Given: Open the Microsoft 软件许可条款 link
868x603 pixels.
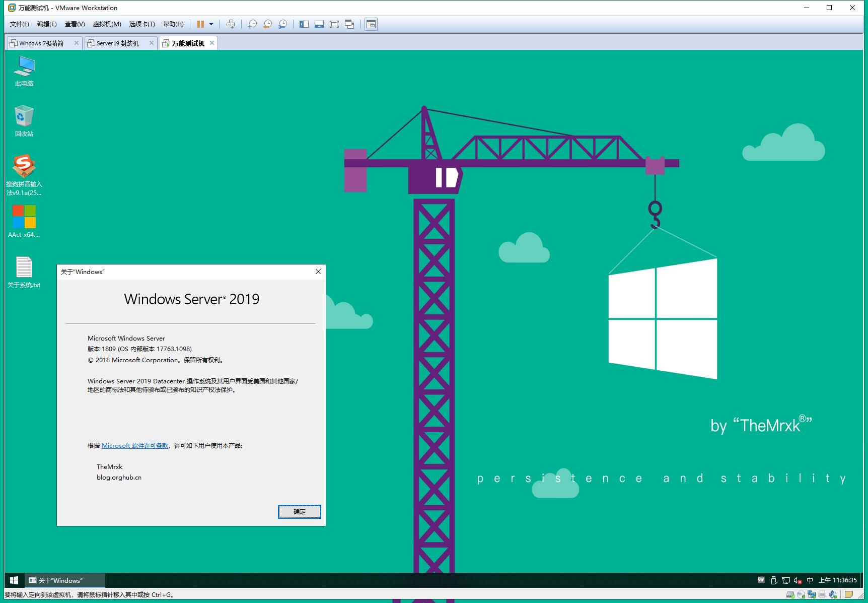Looking at the screenshot, I should tap(135, 446).
